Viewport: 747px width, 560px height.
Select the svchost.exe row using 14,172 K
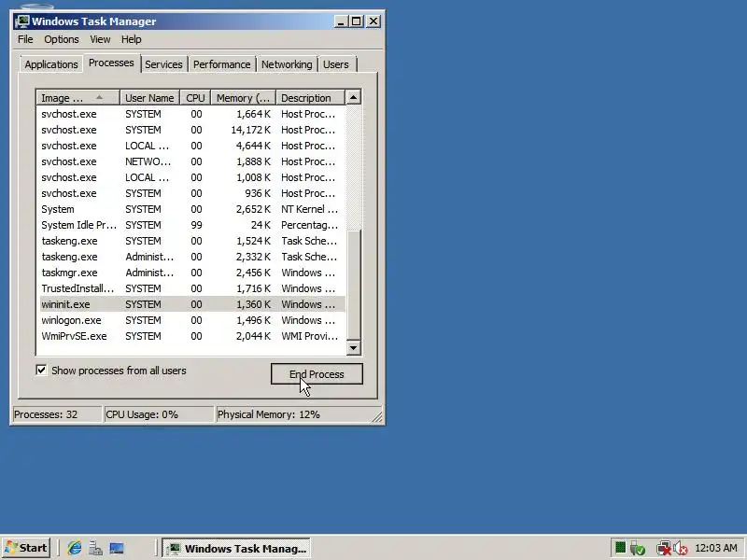(191, 130)
